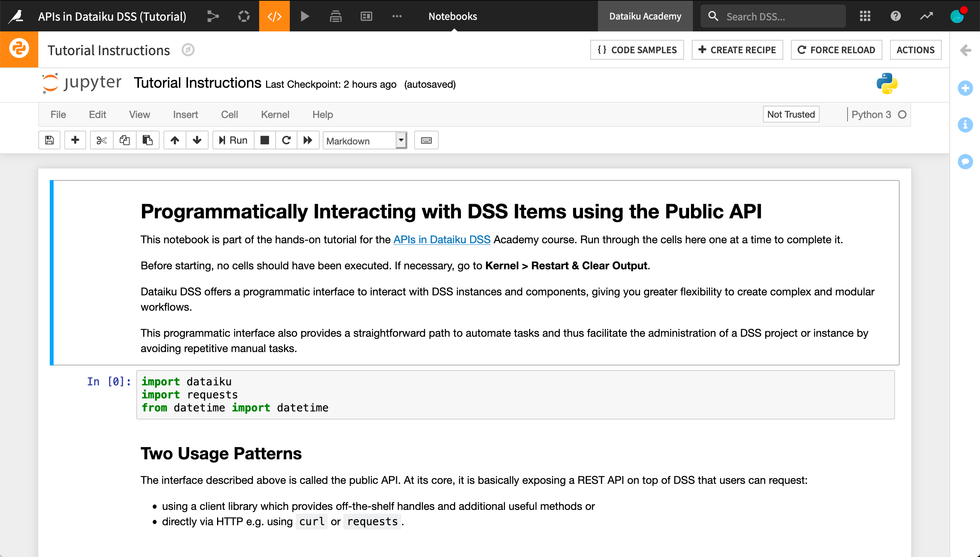Open the applications grid icon

865,16
